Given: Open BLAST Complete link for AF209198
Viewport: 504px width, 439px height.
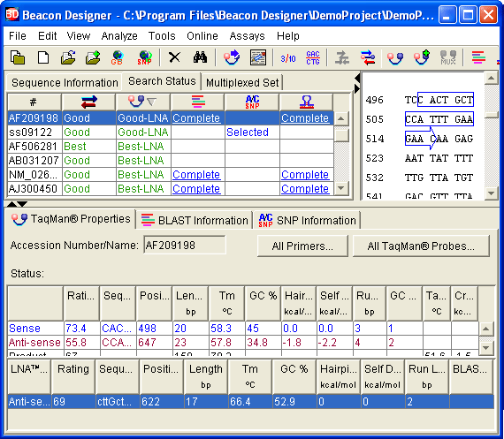Looking at the screenshot, I should (196, 118).
